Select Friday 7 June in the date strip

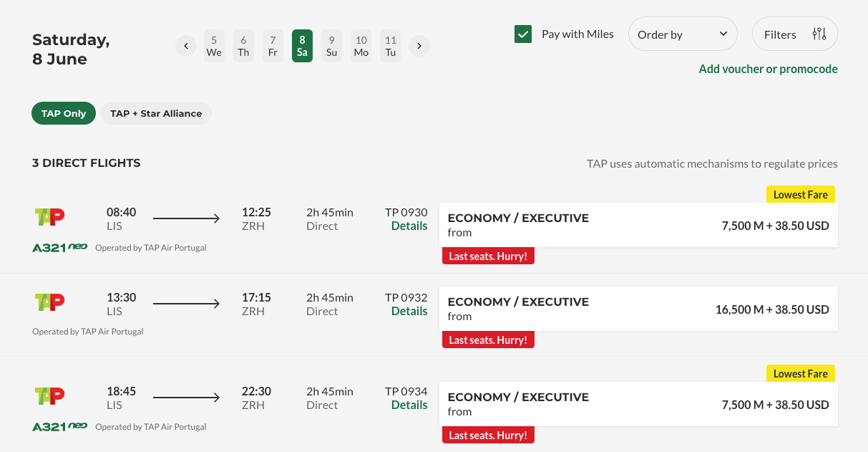(273, 45)
